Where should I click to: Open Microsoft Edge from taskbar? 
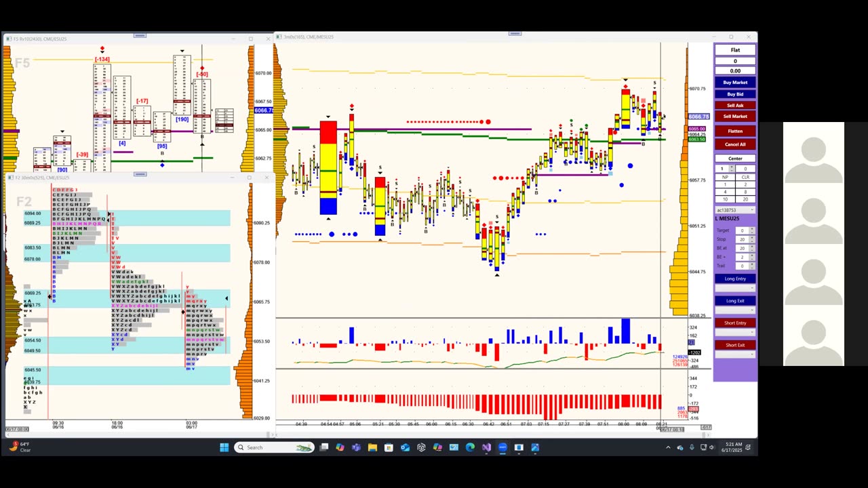(x=470, y=447)
